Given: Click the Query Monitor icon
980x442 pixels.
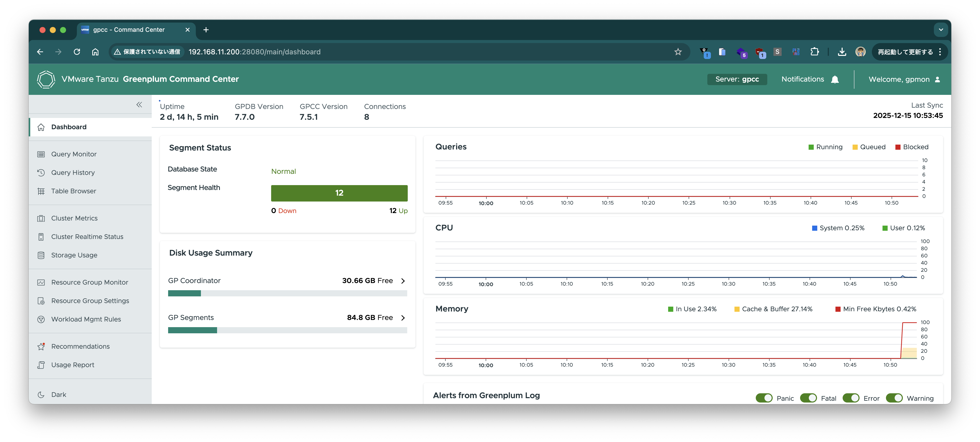Looking at the screenshot, I should pos(41,154).
